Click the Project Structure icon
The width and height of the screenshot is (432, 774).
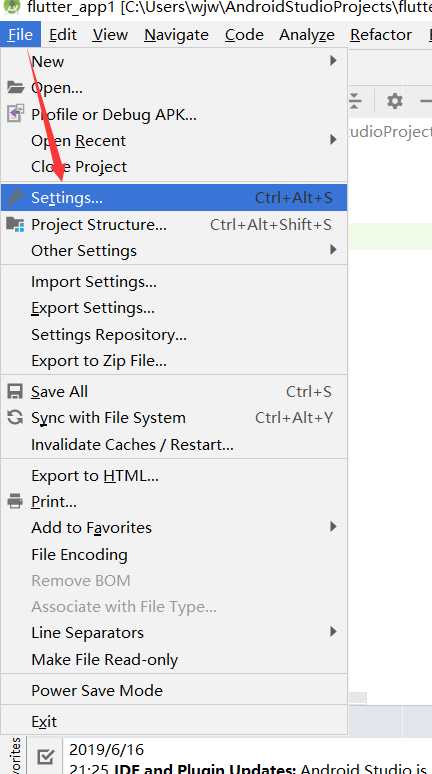click(15, 224)
